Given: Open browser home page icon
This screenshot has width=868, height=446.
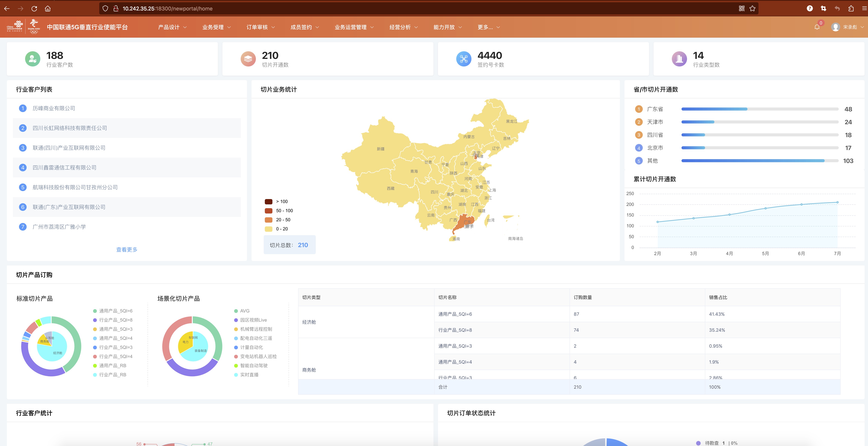Looking at the screenshot, I should coord(48,8).
